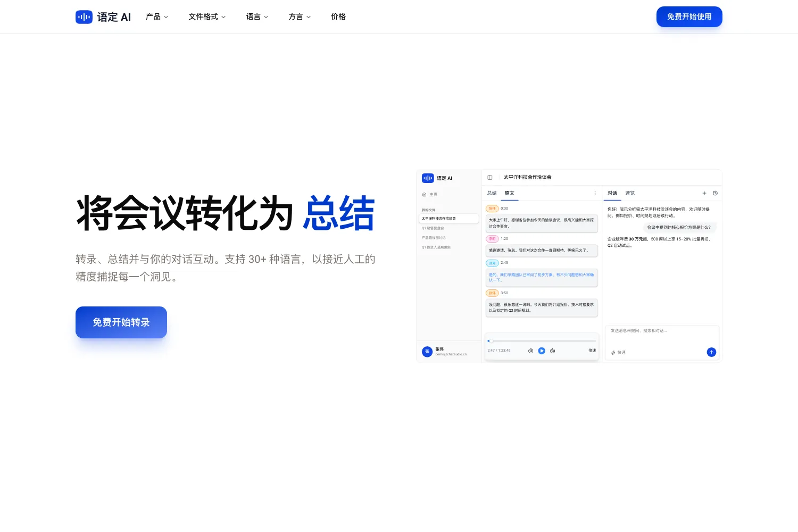
Task: Select the 速览 tab
Action: click(630, 193)
